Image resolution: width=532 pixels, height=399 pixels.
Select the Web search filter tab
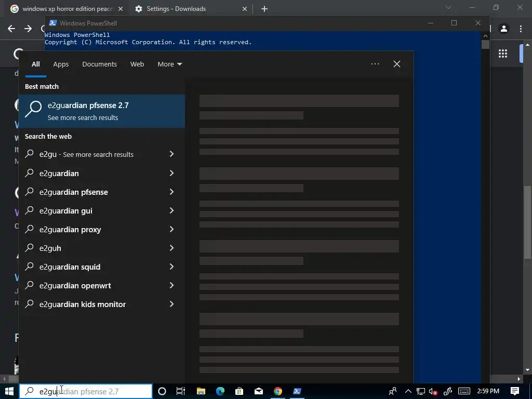coord(137,64)
